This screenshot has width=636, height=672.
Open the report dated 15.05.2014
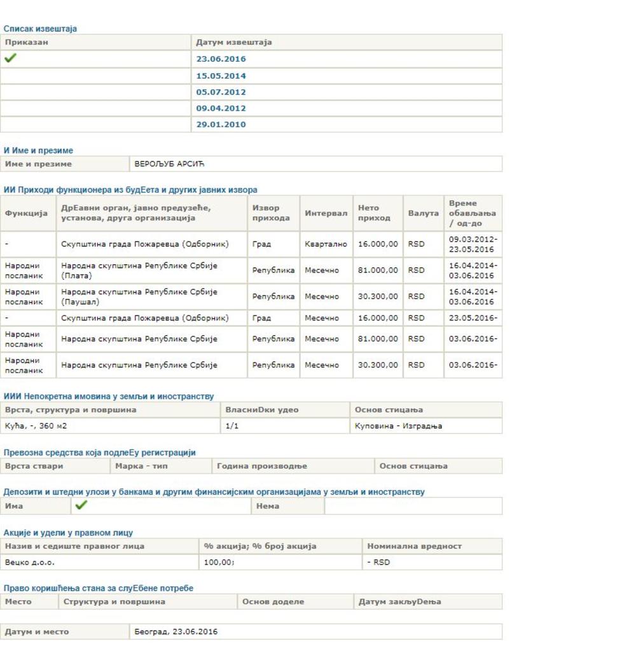pyautogui.click(x=221, y=76)
